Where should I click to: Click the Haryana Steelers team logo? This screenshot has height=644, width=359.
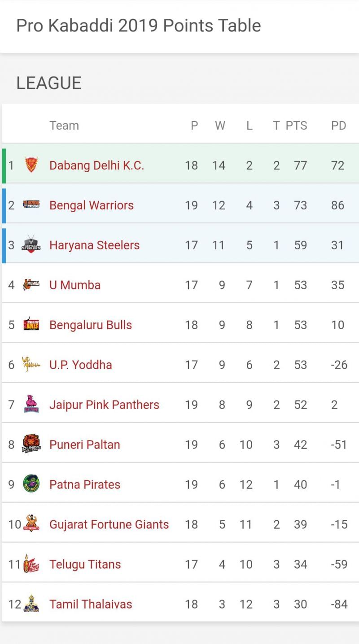(x=31, y=244)
